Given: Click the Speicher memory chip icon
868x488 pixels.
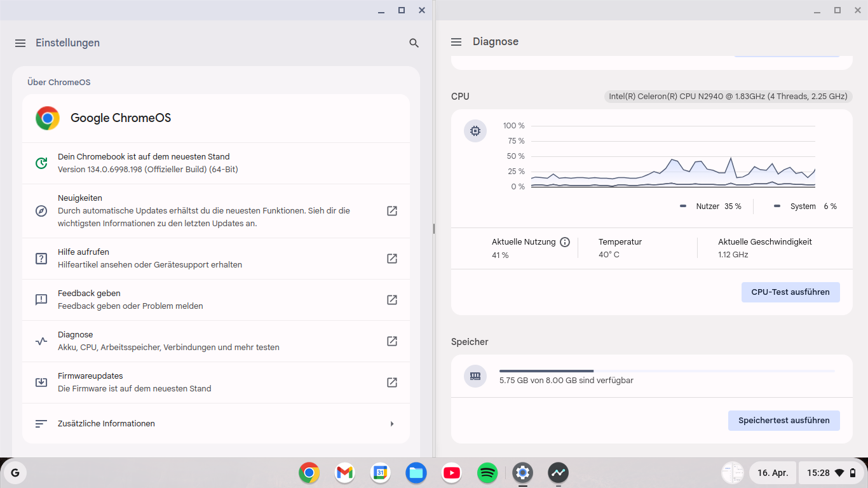Looking at the screenshot, I should (475, 376).
